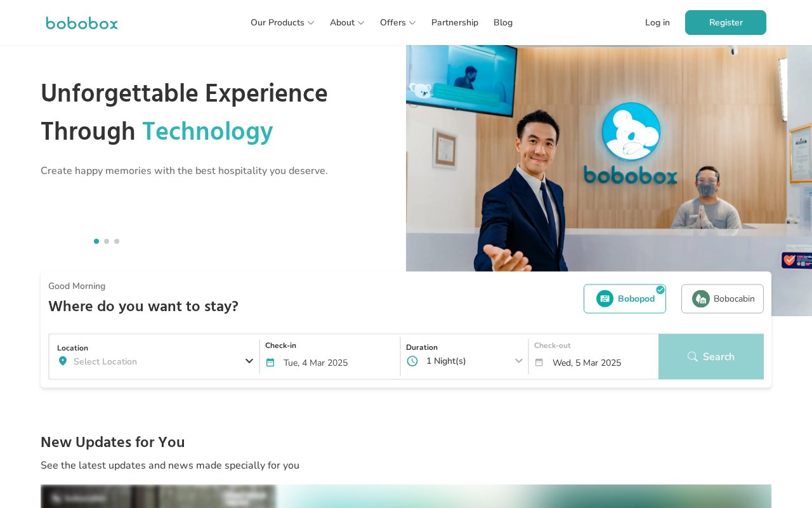This screenshot has height=508, width=812.
Task: Open the Location dropdown arrow
Action: point(249,361)
